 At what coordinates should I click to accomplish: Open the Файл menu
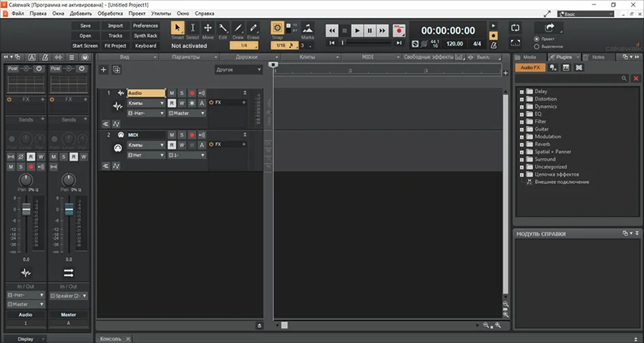(x=18, y=14)
